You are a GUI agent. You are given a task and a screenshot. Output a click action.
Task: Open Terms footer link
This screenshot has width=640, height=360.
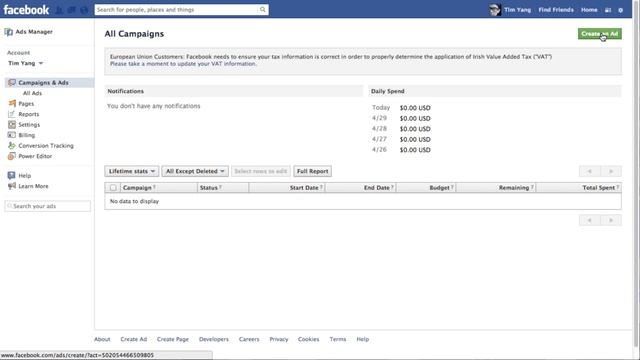pos(338,339)
